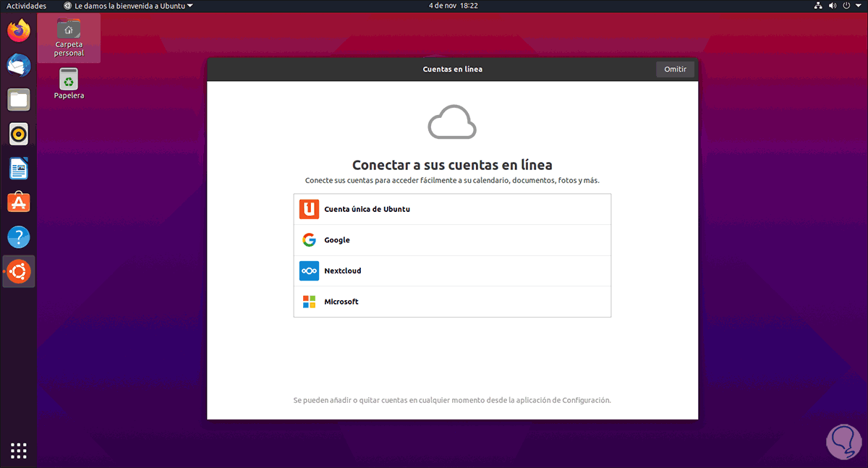Open system menu dropdown arrow
The width and height of the screenshot is (868, 468).
click(859, 6)
